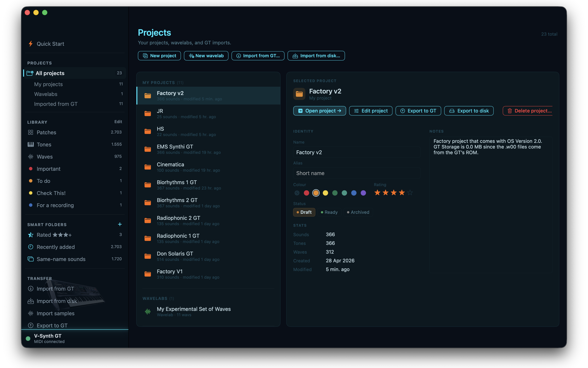Click Import from GT... top button
Image resolution: width=588 pixels, height=368 pixels.
[x=258, y=56]
